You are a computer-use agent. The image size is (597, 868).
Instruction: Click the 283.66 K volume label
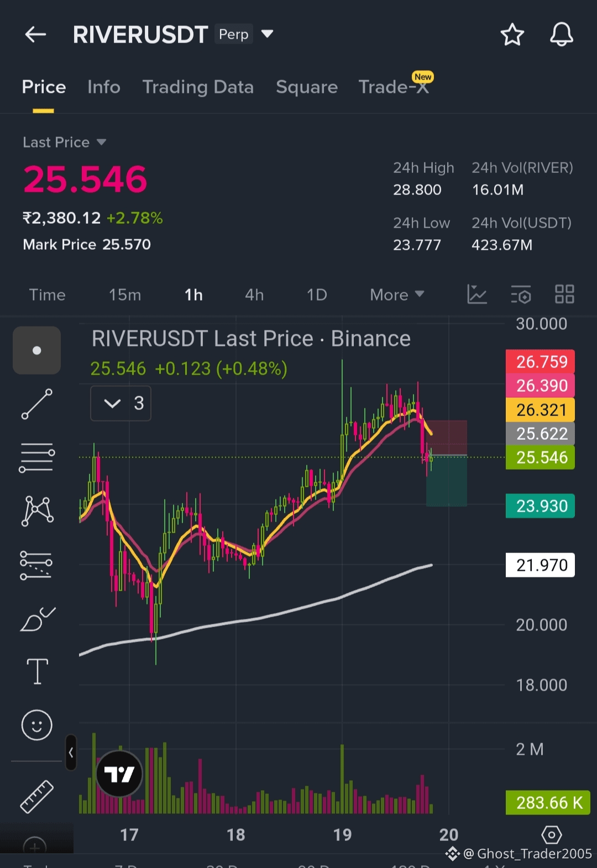pos(548,803)
